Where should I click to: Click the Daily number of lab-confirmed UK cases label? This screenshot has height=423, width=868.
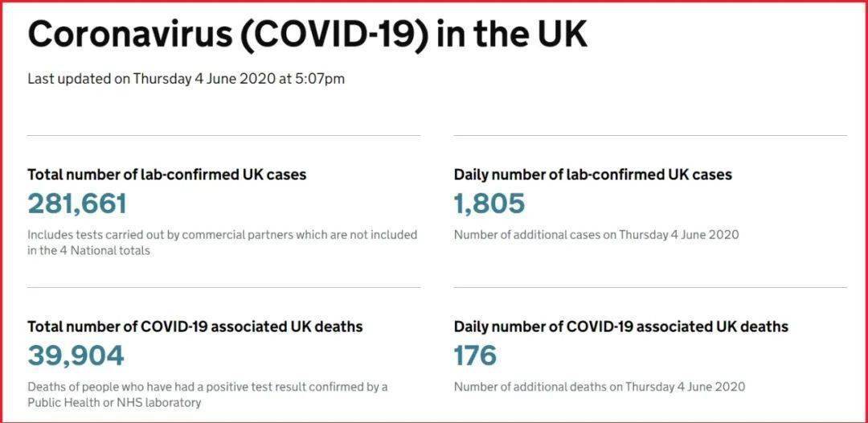pos(593,175)
